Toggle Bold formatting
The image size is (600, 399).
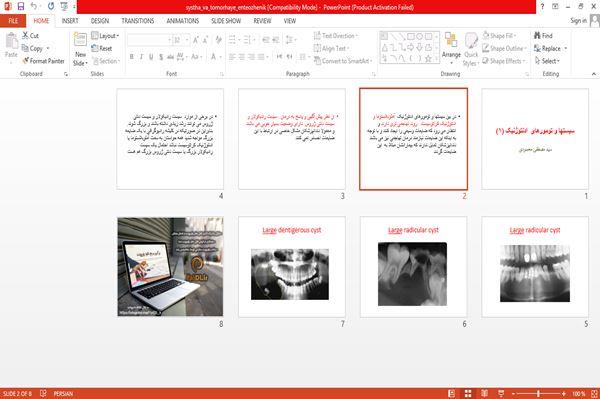click(132, 57)
